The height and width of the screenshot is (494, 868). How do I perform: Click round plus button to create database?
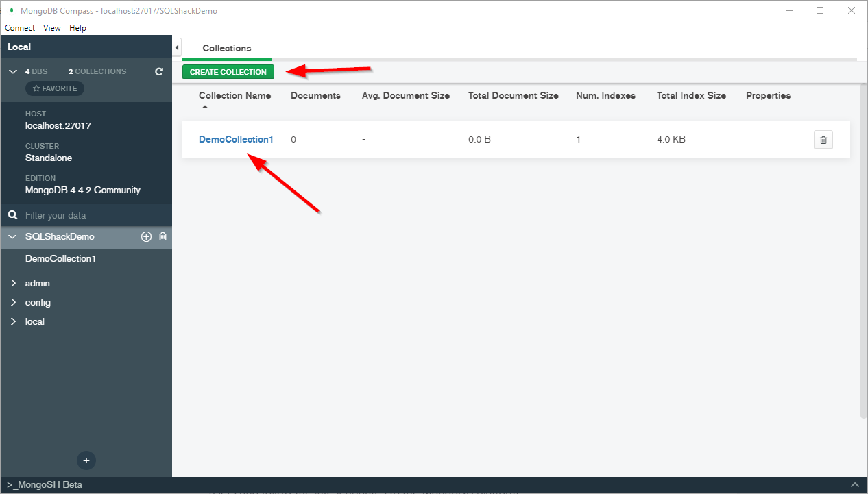86,460
